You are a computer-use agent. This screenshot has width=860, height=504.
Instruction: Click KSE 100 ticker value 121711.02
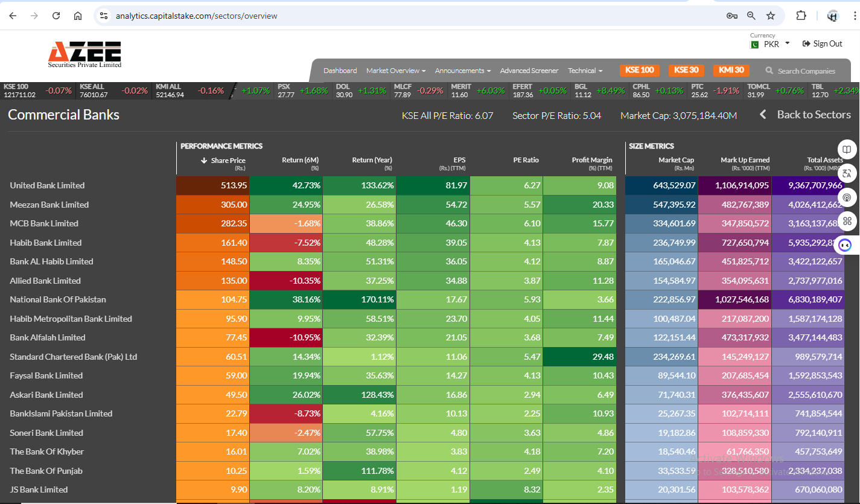click(19, 95)
